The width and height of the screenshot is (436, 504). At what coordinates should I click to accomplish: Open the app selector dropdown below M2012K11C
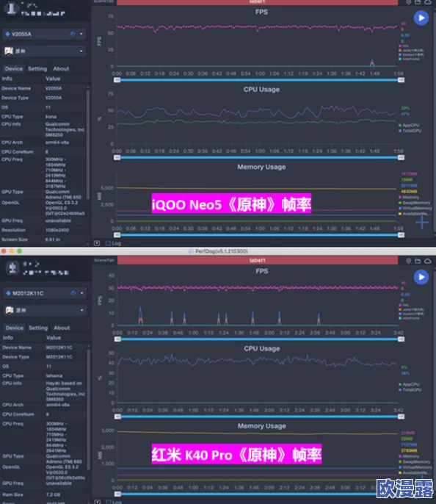coord(45,310)
